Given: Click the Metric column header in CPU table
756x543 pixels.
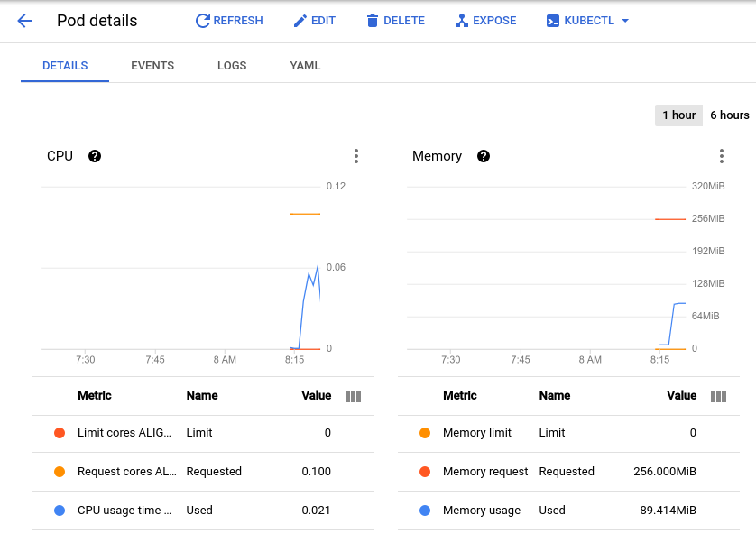Looking at the screenshot, I should pos(95,396).
